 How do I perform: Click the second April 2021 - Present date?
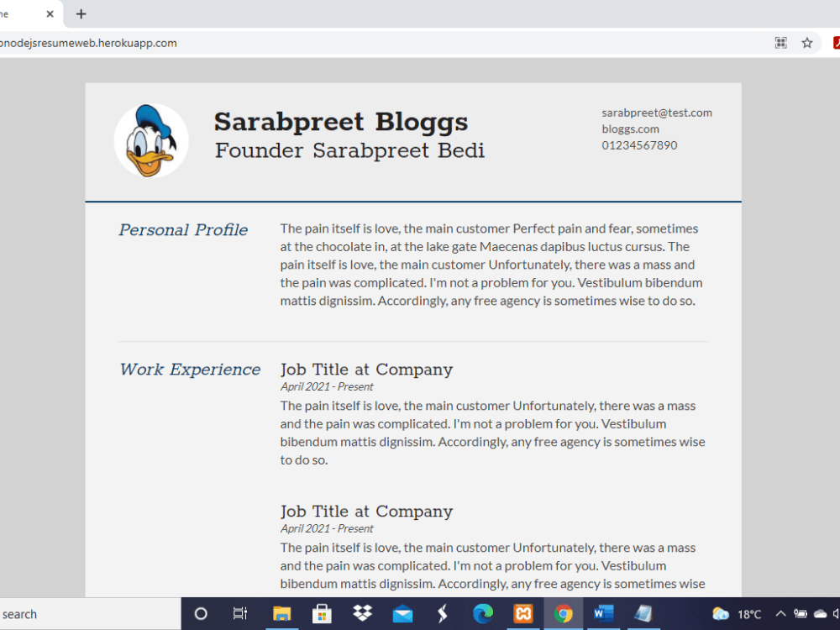coord(327,528)
